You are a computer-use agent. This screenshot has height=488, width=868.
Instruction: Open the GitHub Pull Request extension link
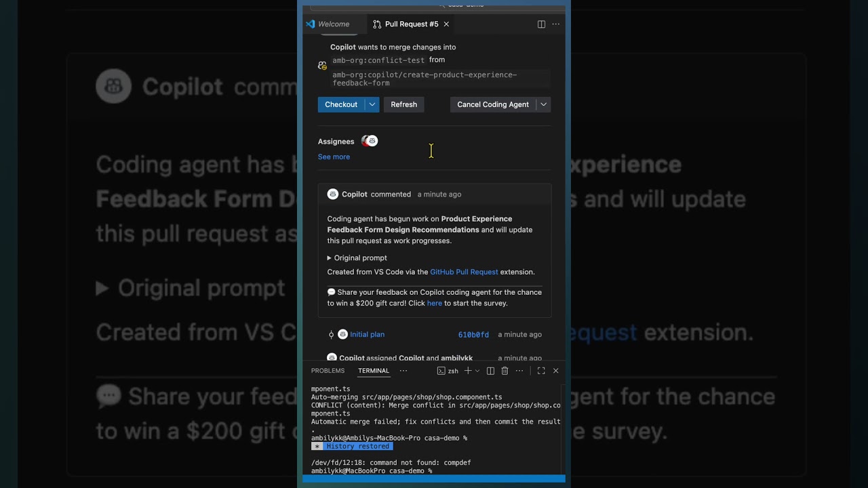464,272
